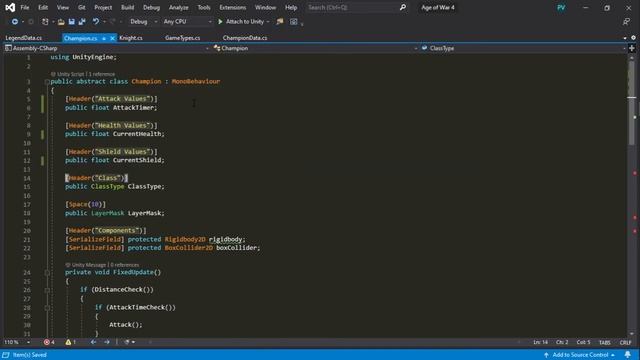Click the Save All icon
The image size is (640, 360).
coord(82,22)
